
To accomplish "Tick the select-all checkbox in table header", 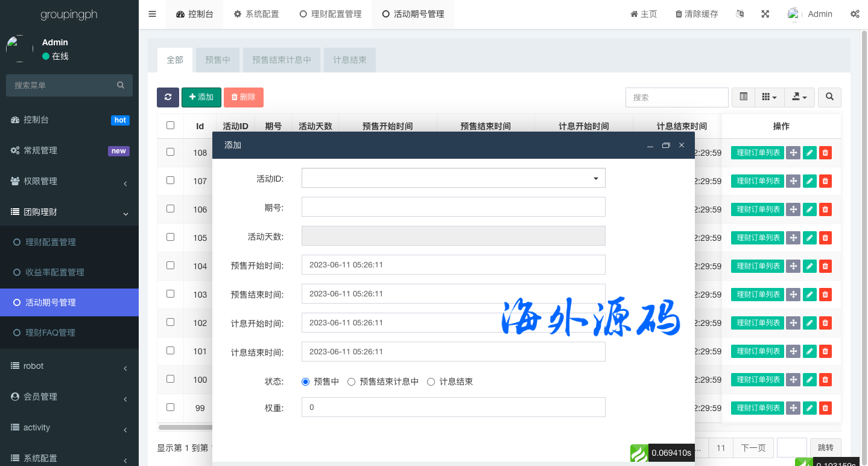I will click(170, 126).
